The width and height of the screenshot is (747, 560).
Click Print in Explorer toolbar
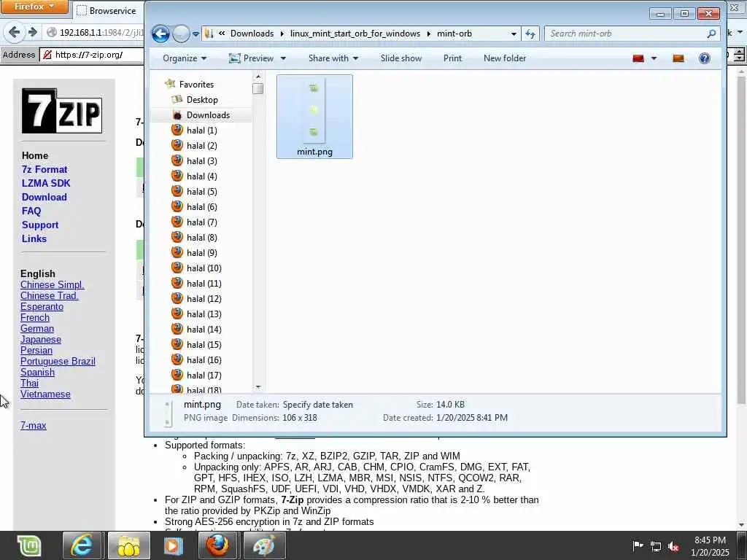tap(452, 58)
